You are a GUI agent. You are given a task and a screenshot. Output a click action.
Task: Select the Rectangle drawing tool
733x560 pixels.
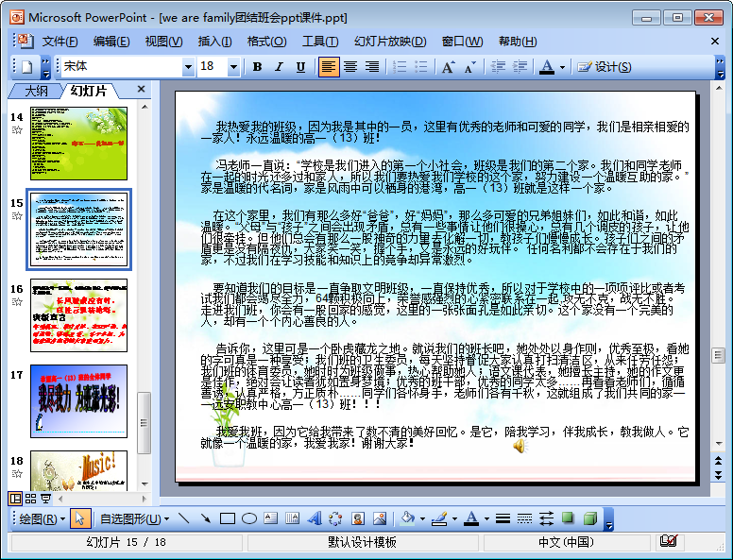pos(228,518)
